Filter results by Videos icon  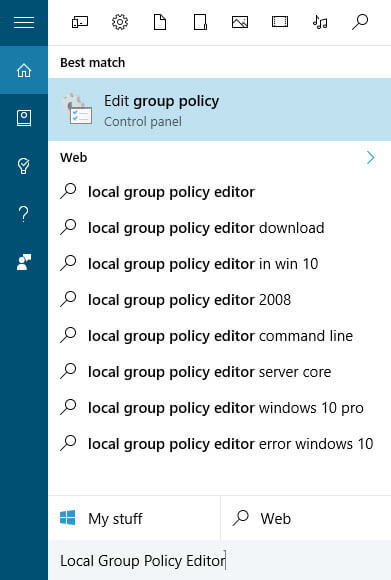[x=280, y=22]
